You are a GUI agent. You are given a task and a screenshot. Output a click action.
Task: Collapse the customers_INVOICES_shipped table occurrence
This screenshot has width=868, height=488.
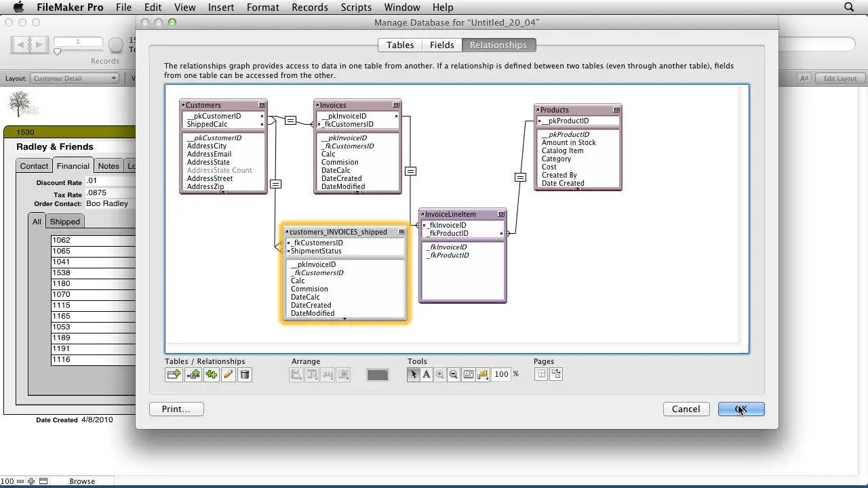pos(401,232)
